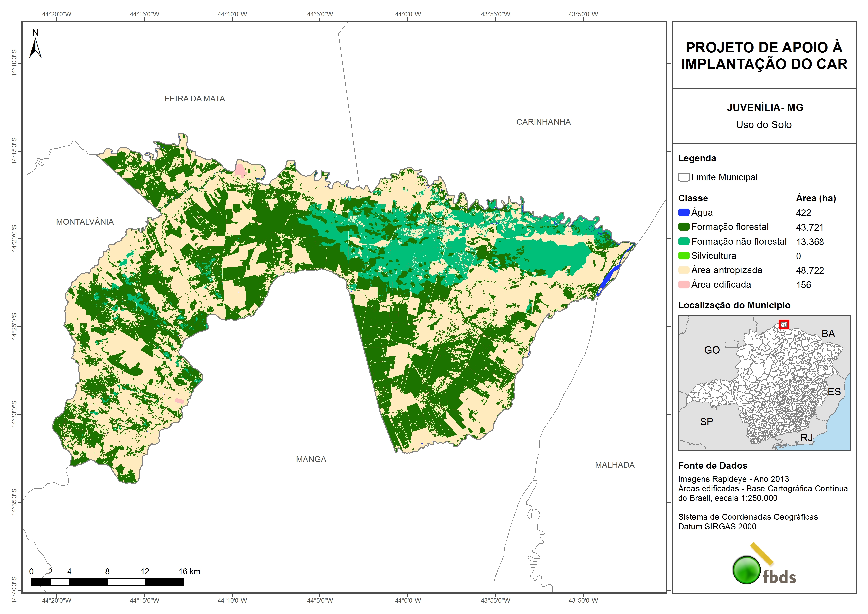Viewport: 868px width, 614px height.
Task: Select the Formação florestal dark green swatch
Action: click(683, 227)
